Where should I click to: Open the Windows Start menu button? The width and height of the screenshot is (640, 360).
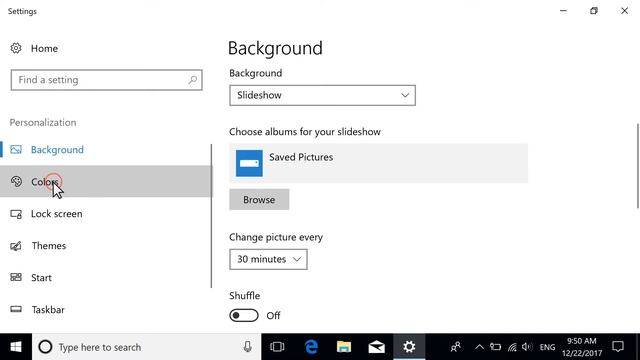(16, 347)
